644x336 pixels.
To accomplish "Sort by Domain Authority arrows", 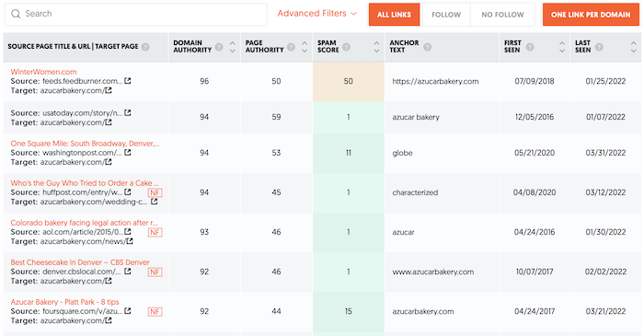I will 233,47.
